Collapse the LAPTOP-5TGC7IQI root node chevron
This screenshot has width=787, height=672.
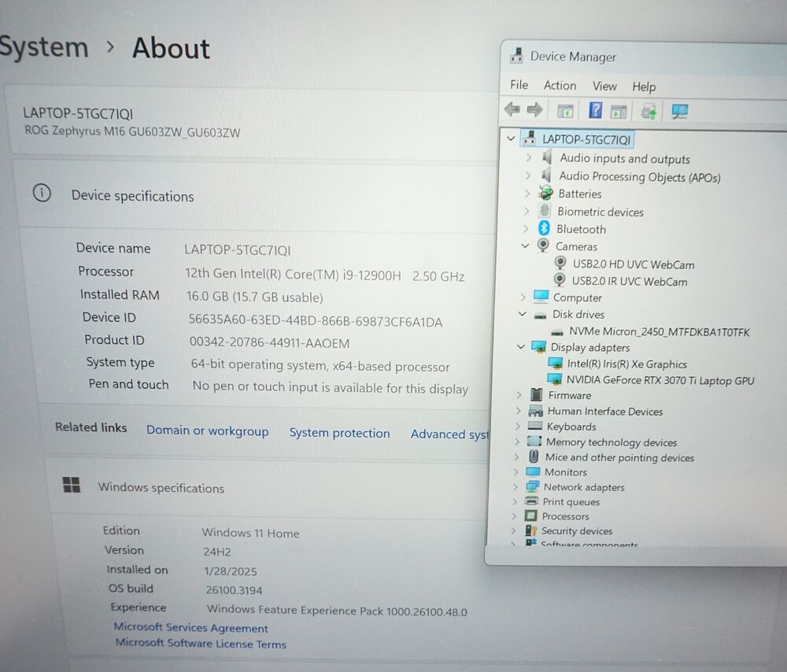click(511, 138)
